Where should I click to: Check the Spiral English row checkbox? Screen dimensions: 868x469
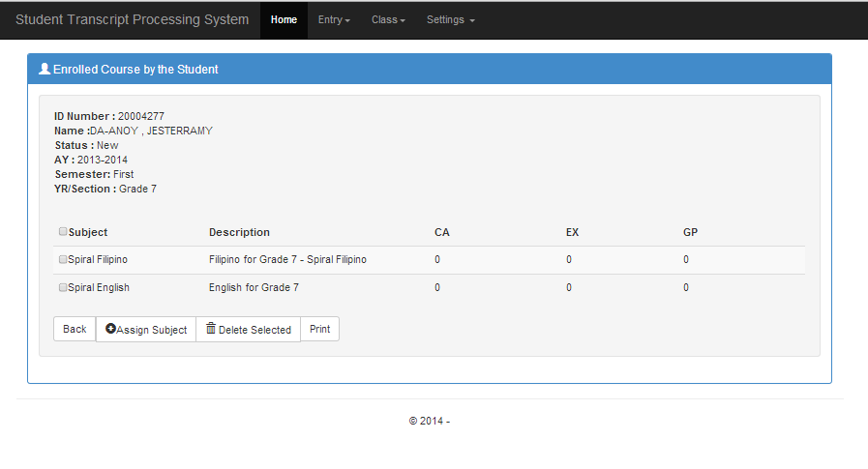63,287
